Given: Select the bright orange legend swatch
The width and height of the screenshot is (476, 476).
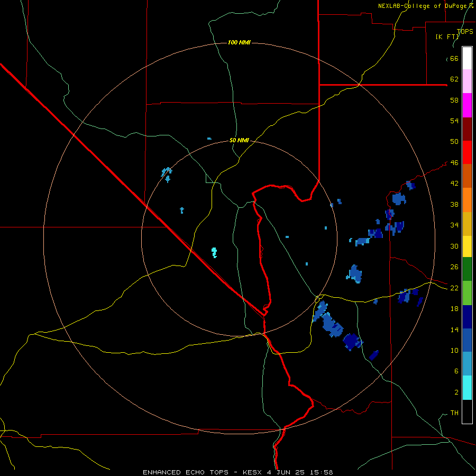Looking at the screenshot, I should point(467,200).
